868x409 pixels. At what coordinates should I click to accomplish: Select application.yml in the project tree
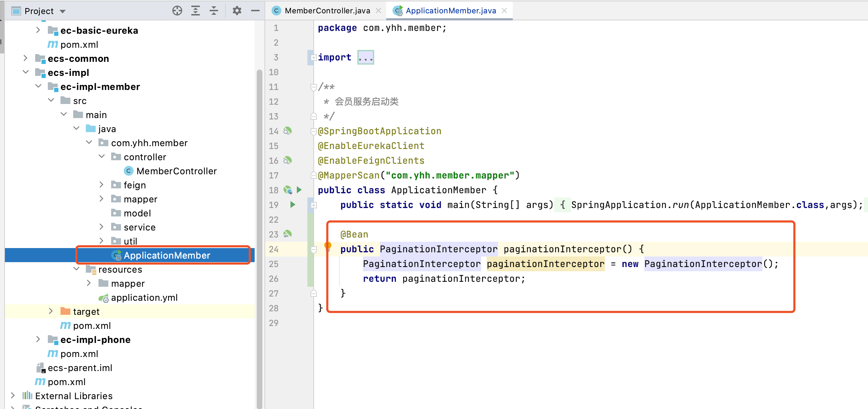(144, 298)
